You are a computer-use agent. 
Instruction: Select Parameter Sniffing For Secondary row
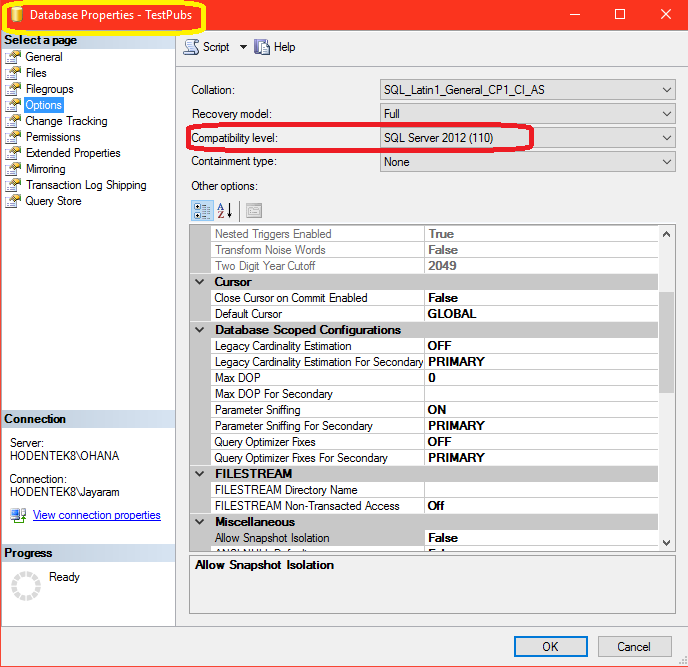(434, 426)
